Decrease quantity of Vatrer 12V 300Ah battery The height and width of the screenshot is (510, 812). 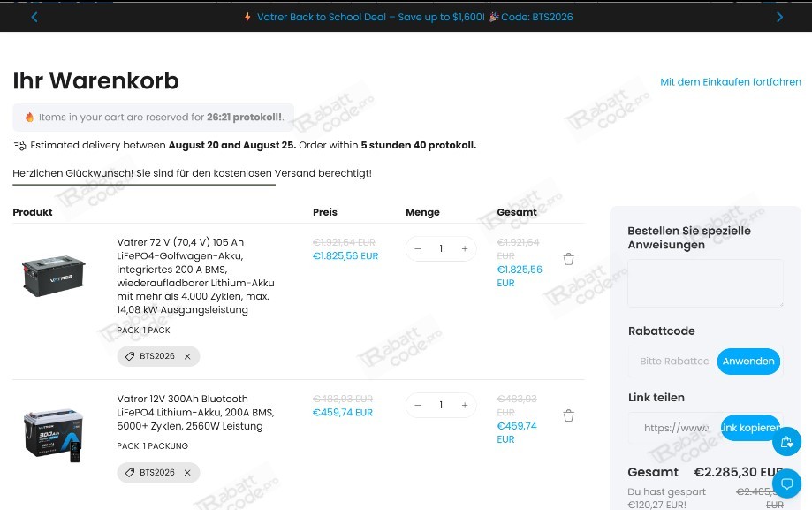click(417, 406)
